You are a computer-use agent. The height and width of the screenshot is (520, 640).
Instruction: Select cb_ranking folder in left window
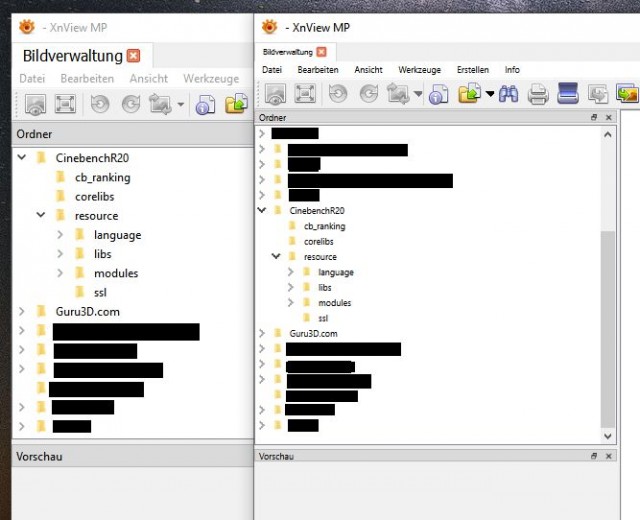[x=102, y=178]
